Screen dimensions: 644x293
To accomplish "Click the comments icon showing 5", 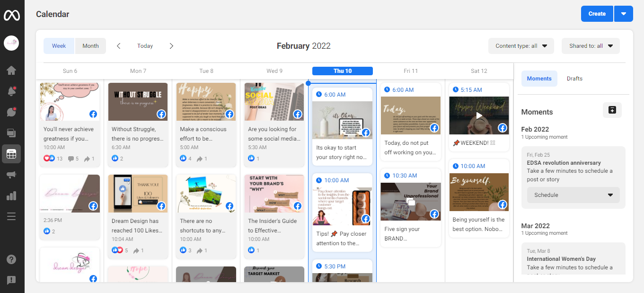I will [71, 159].
